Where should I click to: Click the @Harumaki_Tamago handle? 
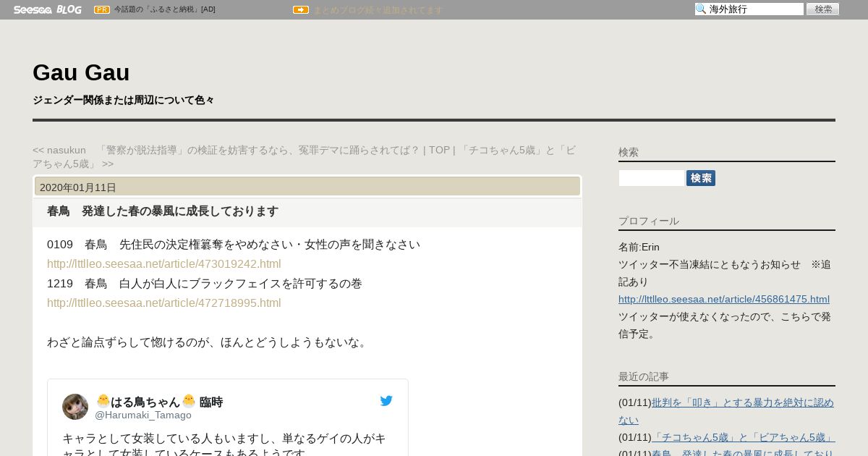coord(143,415)
